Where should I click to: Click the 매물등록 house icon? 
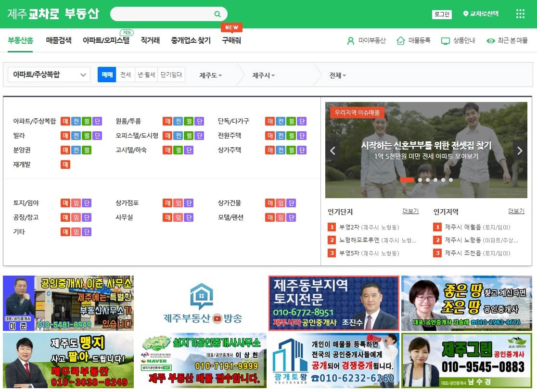401,41
